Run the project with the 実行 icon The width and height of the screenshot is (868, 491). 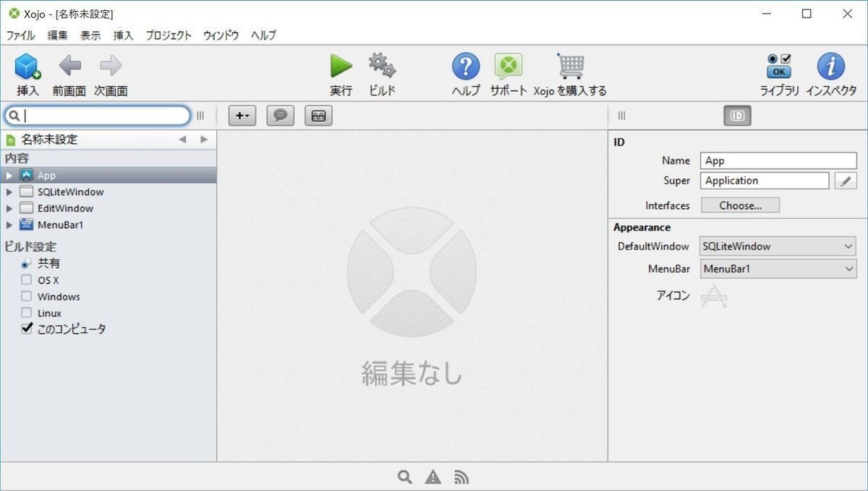click(x=341, y=66)
